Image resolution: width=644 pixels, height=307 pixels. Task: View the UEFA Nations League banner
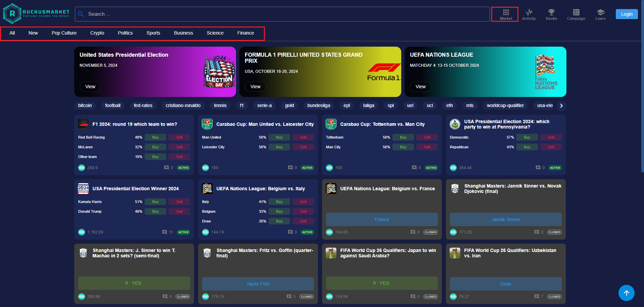tap(420, 87)
